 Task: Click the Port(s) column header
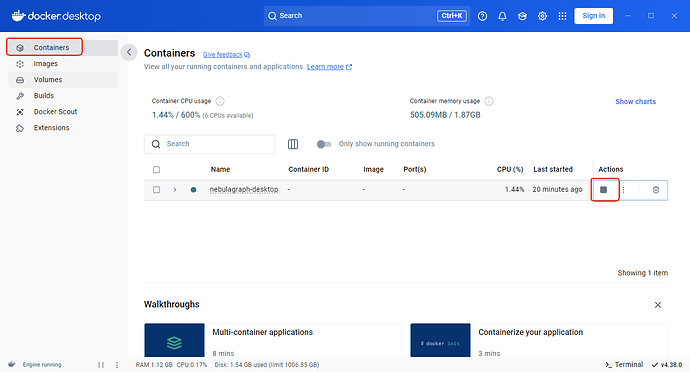tap(415, 169)
